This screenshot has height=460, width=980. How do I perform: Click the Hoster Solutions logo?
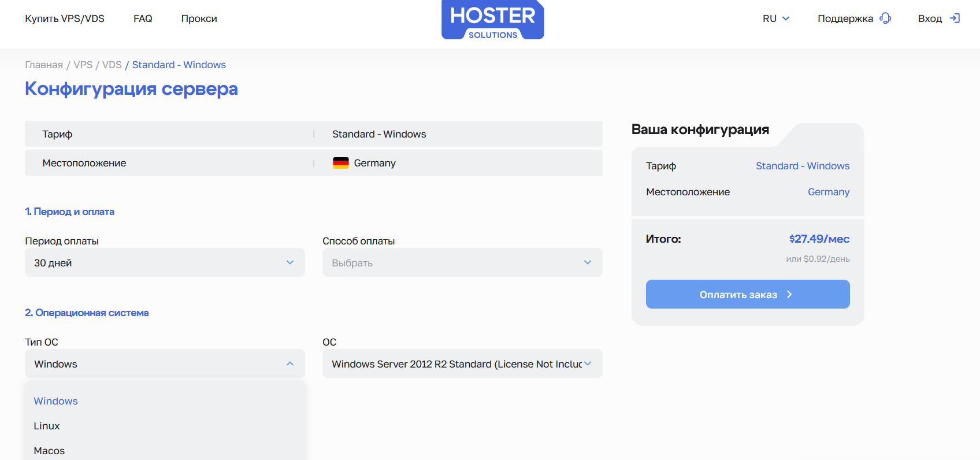click(492, 20)
